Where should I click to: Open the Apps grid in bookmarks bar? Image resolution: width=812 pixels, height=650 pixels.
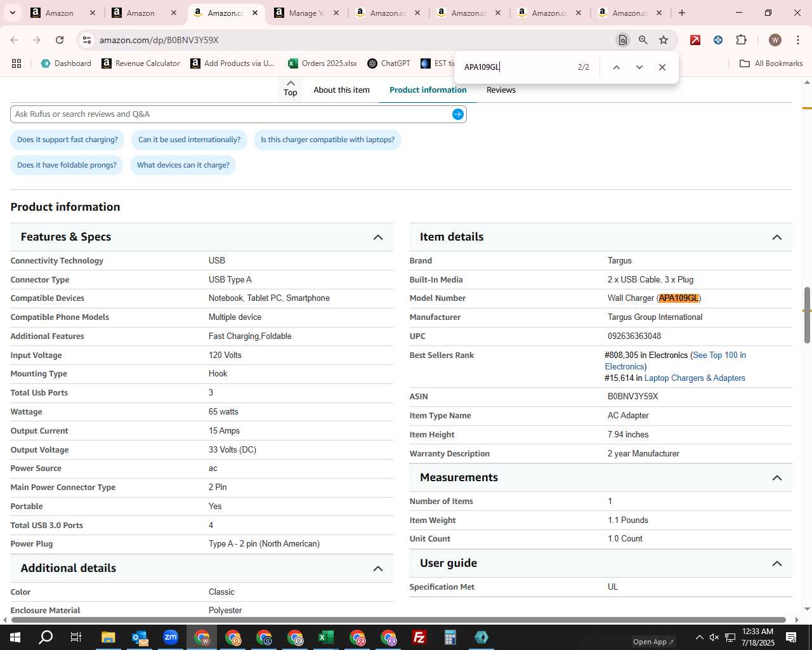(16, 63)
